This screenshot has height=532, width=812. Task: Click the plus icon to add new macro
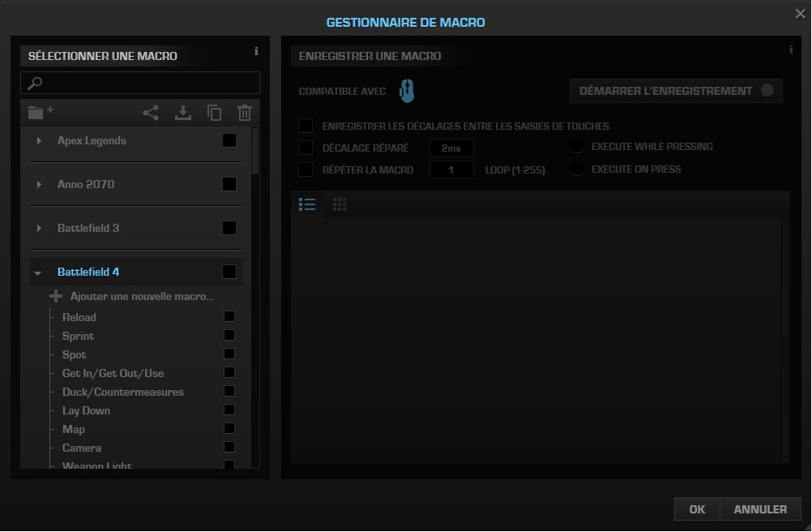tap(56, 296)
